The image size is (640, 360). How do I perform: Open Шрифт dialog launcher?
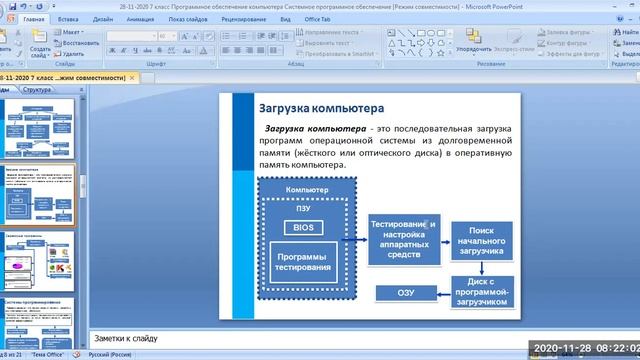213,64
